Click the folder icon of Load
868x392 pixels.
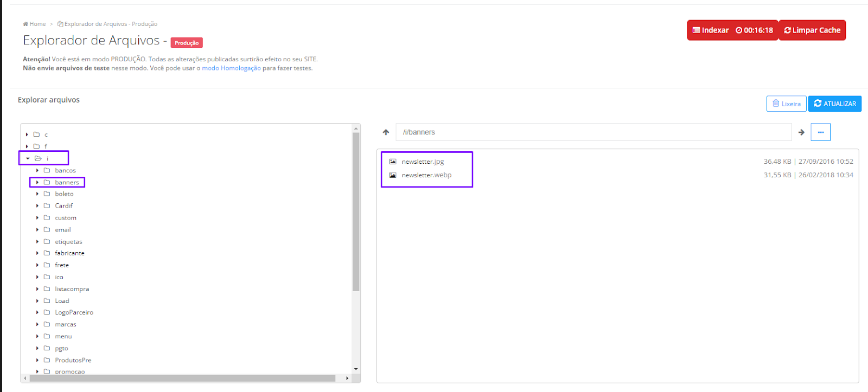tap(47, 301)
